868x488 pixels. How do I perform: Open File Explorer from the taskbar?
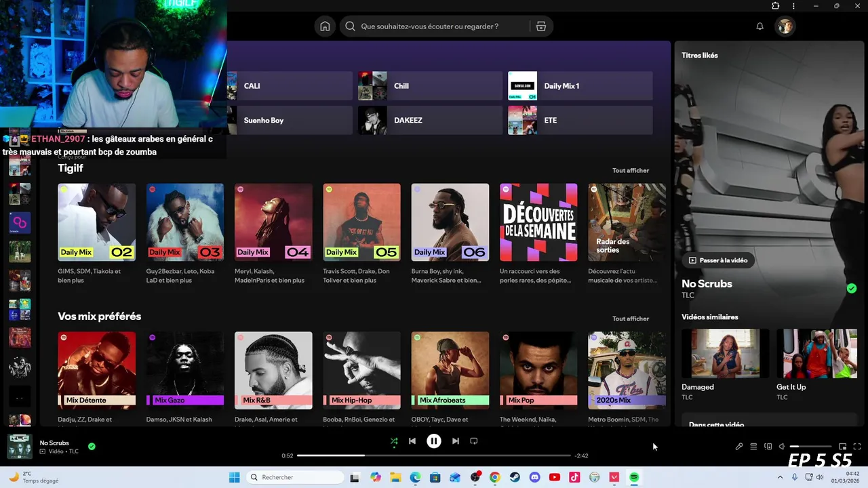[395, 477]
